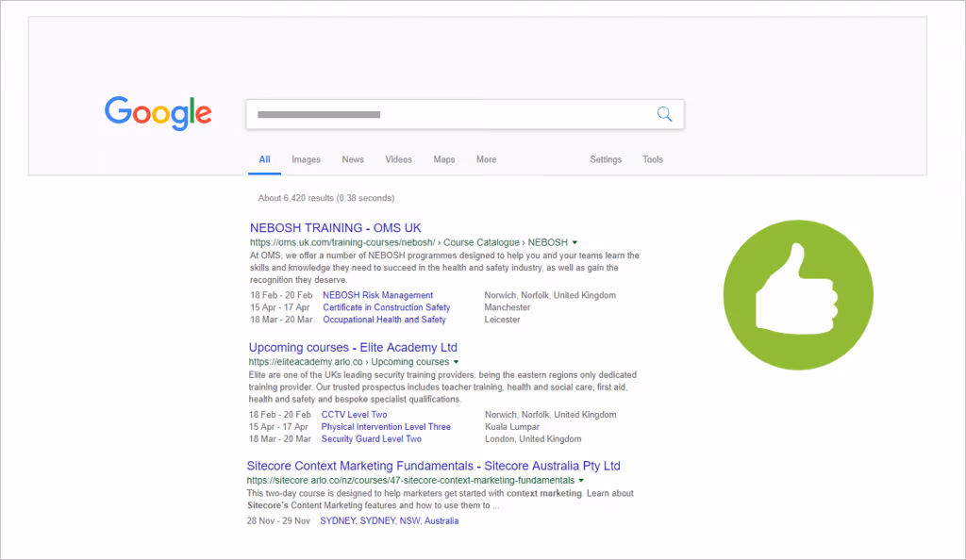The height and width of the screenshot is (560, 966).
Task: Click the search magnifier icon
Action: pyautogui.click(x=664, y=113)
